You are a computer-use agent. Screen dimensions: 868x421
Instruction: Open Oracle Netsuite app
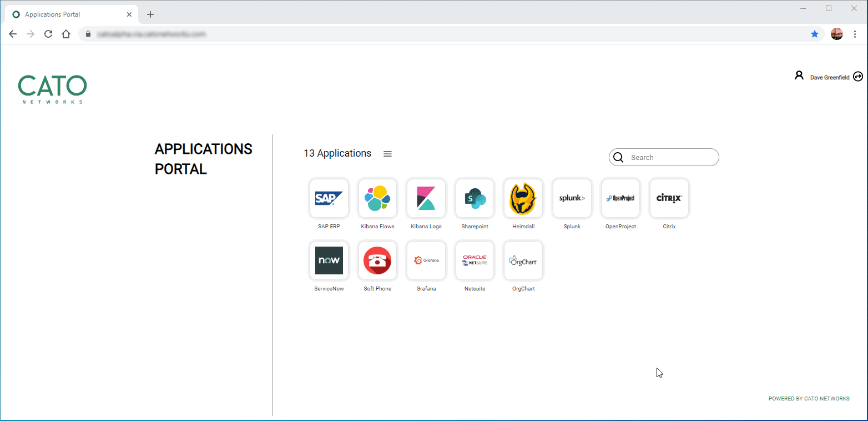tap(475, 260)
